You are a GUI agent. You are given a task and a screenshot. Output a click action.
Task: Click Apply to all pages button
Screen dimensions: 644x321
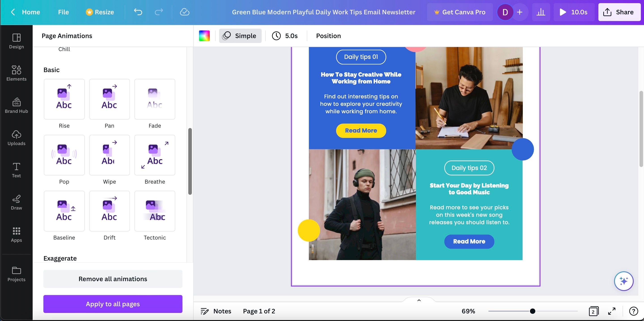coord(113,304)
